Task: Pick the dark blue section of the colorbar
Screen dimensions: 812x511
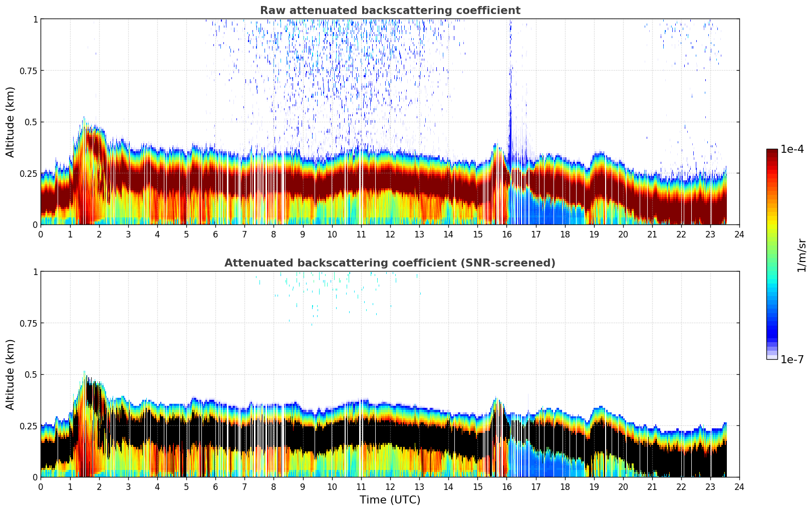Action: point(771,331)
